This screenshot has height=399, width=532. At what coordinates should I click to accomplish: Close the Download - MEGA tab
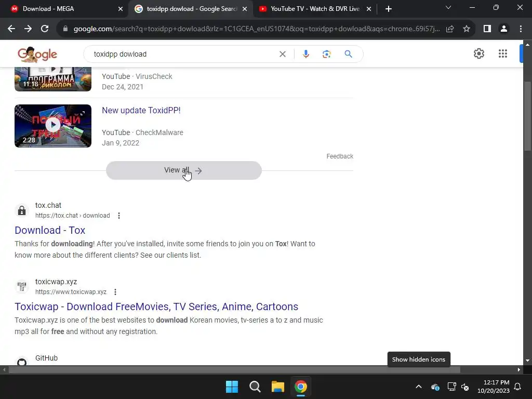coord(120,9)
